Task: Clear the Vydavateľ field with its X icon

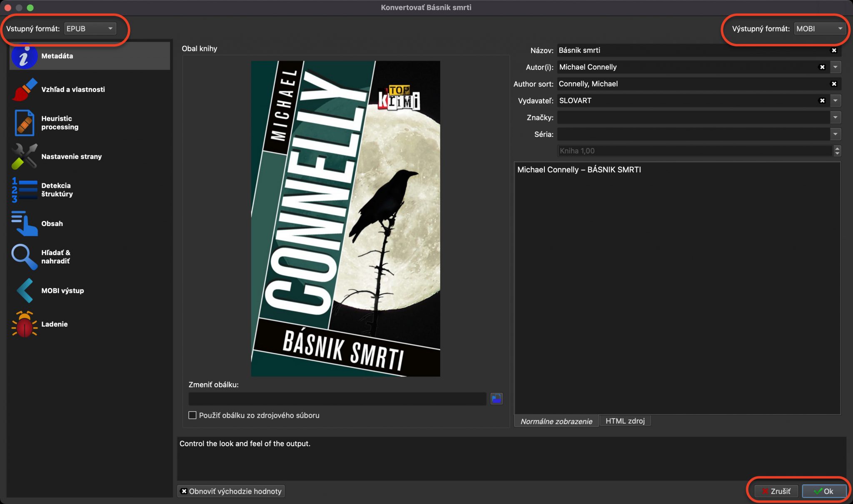Action: click(822, 100)
